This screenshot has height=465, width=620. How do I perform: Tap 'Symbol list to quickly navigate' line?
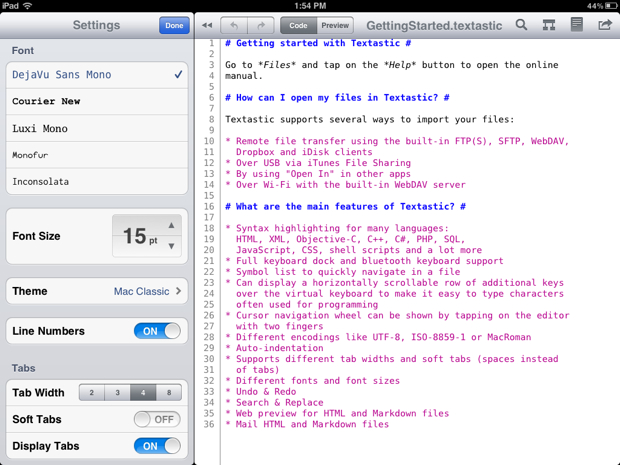pyautogui.click(x=343, y=272)
